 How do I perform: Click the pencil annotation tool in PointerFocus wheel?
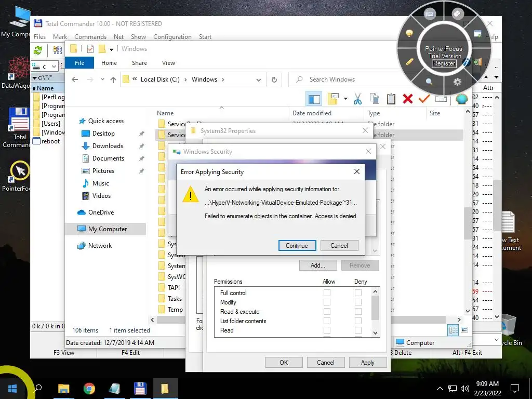tap(409, 61)
